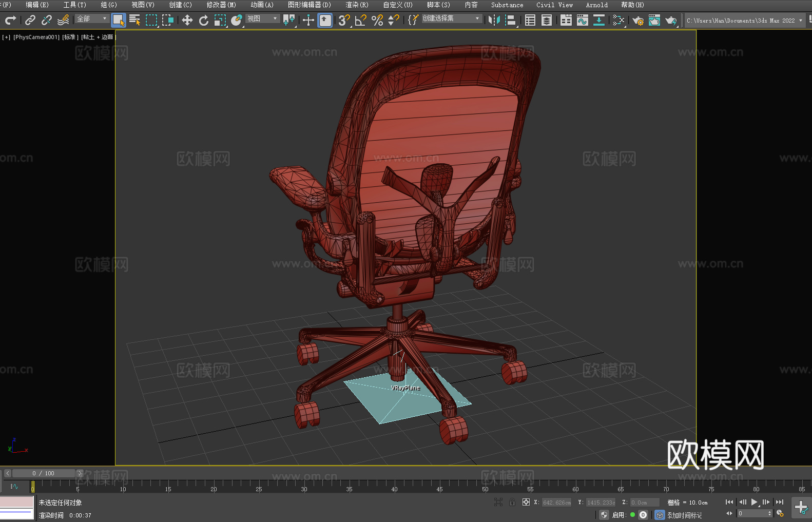The width and height of the screenshot is (812, 522).
Task: Open Schematic View icon
Action: click(599, 20)
